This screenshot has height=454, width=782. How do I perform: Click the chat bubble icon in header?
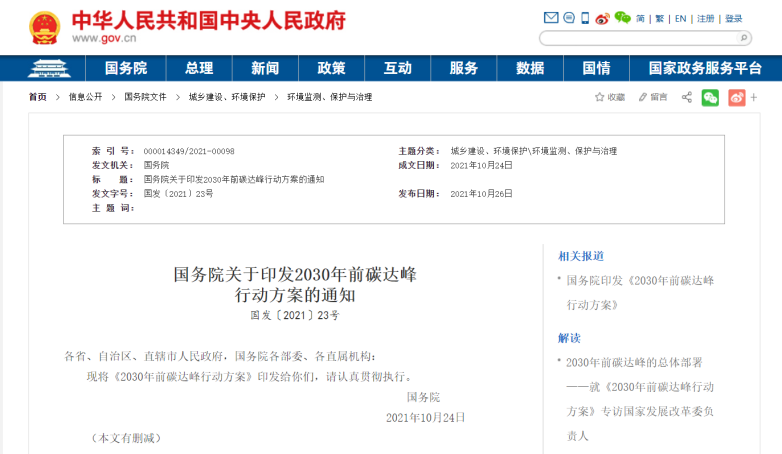(x=567, y=18)
